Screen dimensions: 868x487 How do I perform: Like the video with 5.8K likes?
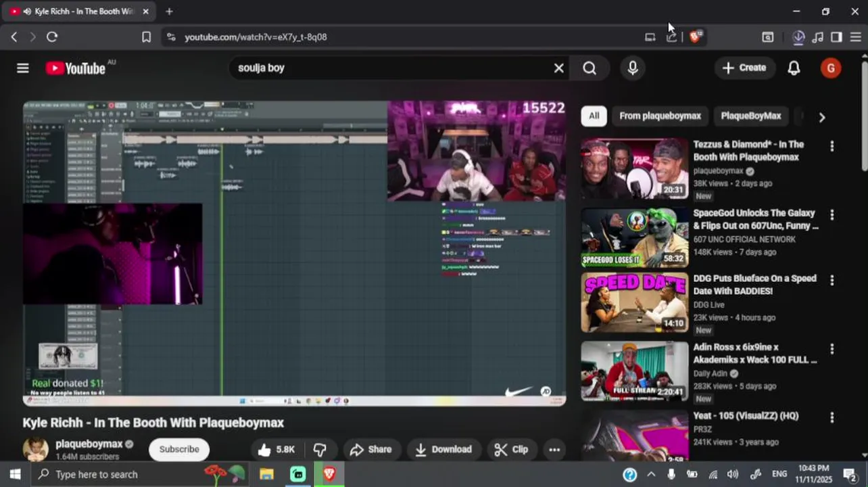[x=276, y=449]
